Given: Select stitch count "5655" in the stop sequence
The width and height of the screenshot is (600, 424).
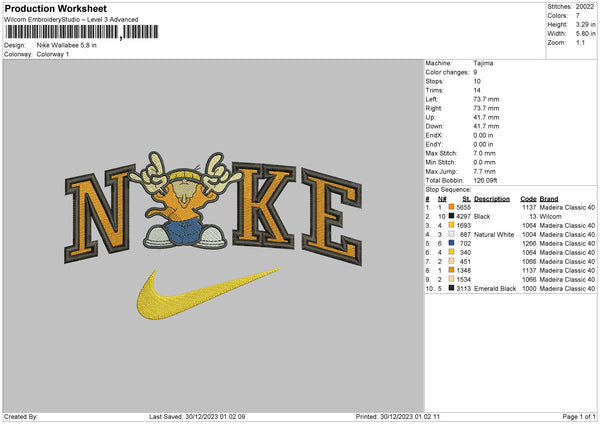Looking at the screenshot, I should coord(463,207).
